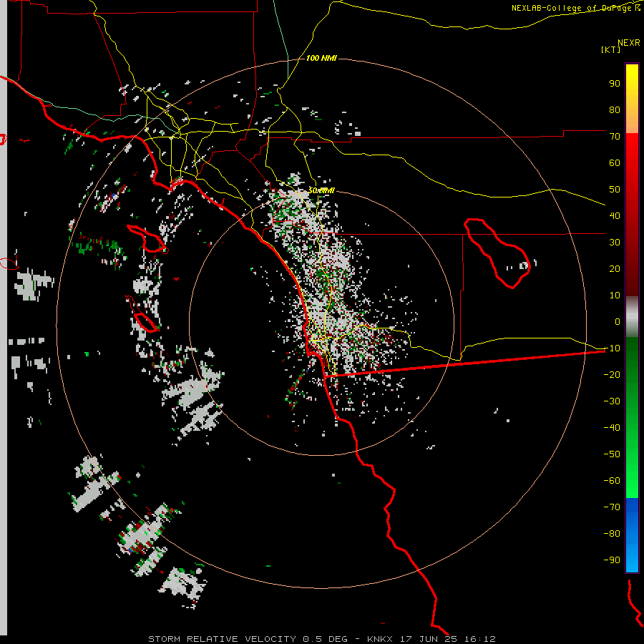644x644 pixels.
Task: Click the -80 knot scale value
Action: tap(612, 534)
